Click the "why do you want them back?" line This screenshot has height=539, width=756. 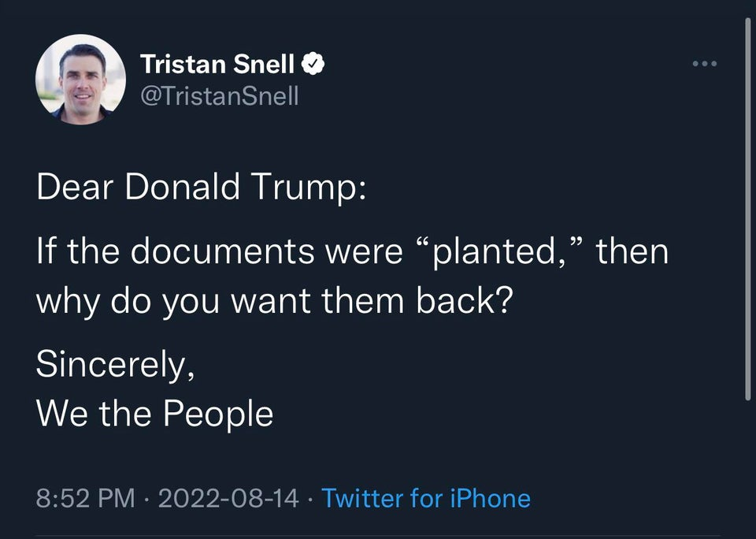(x=275, y=302)
